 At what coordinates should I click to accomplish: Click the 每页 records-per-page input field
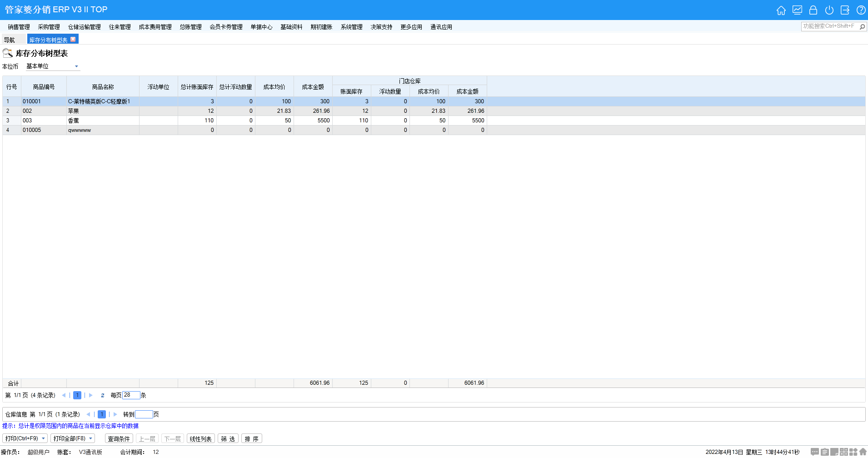[131, 395]
